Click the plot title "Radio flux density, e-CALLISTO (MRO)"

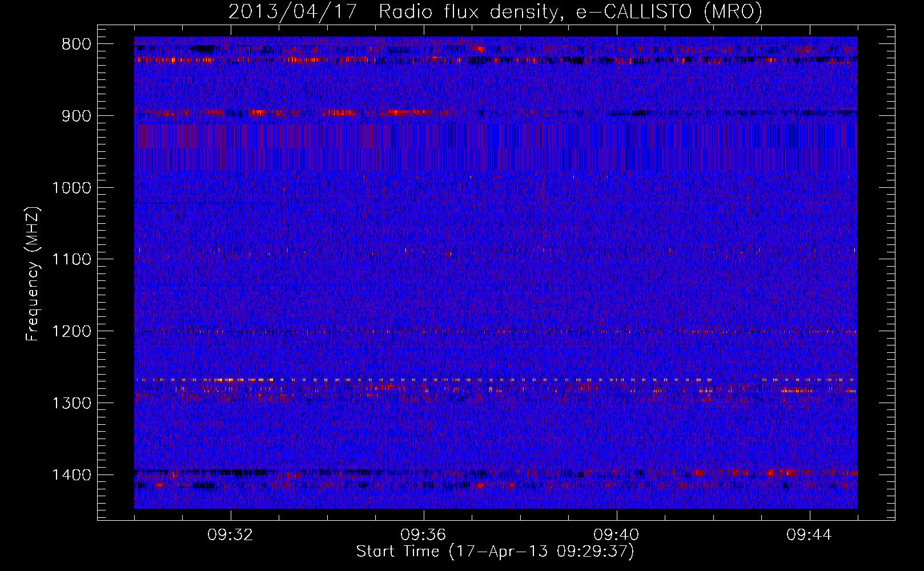[571, 12]
